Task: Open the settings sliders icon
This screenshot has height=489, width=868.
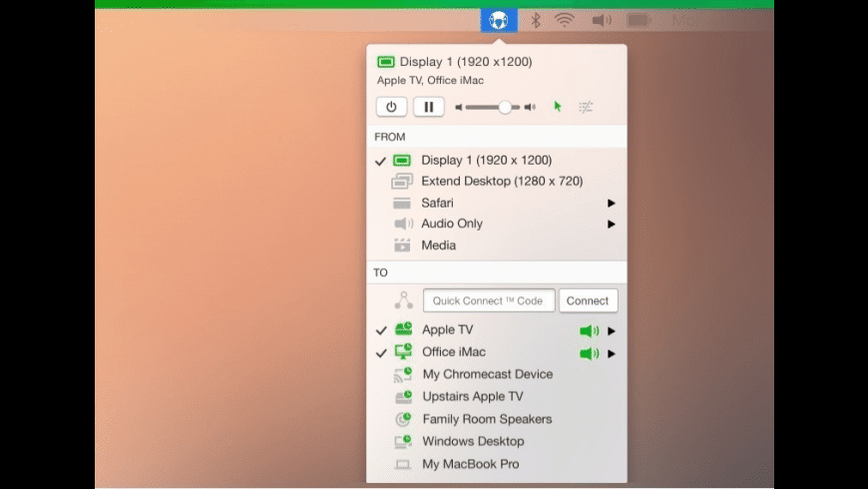Action: (x=586, y=107)
